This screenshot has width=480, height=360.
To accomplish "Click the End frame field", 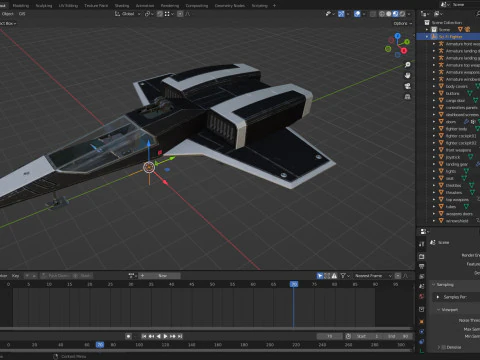I will (x=398, y=336).
